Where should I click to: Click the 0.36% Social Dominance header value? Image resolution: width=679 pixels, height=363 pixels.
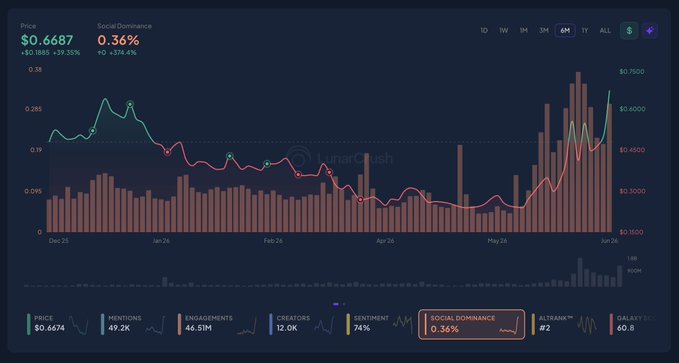(x=118, y=40)
